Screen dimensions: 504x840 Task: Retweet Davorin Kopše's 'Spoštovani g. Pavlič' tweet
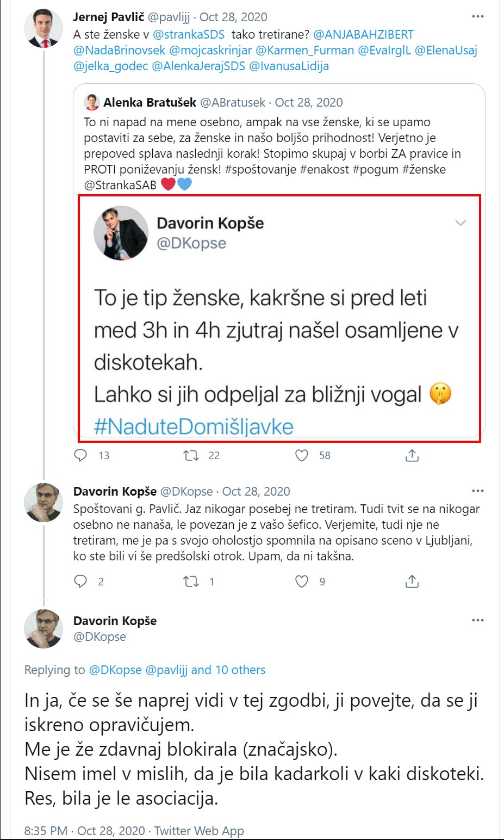coord(191,582)
